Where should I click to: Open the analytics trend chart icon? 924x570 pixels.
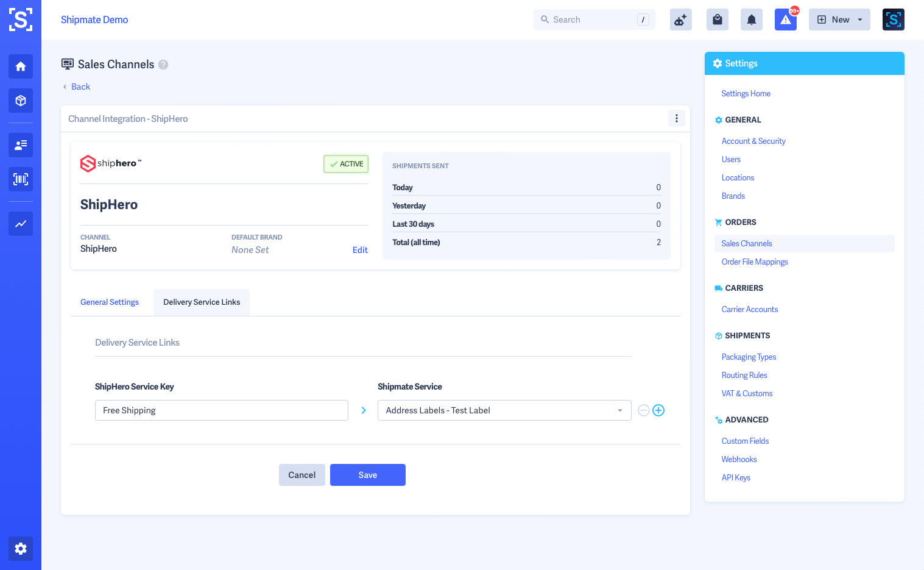click(x=21, y=224)
